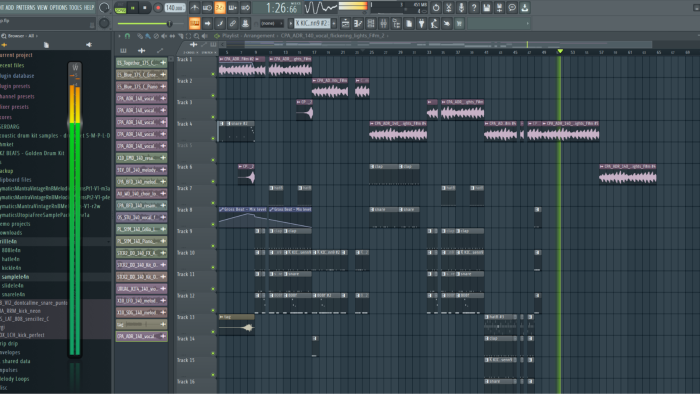The image size is (700, 394).
Task: Open the pattern selector K KIC dropdown
Action: tap(312, 23)
